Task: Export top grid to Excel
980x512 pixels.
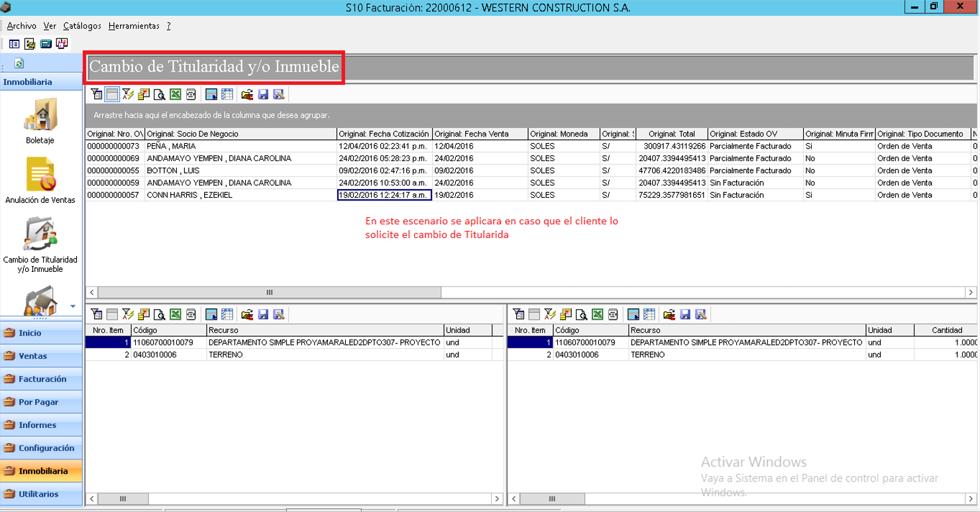Action: [x=176, y=95]
